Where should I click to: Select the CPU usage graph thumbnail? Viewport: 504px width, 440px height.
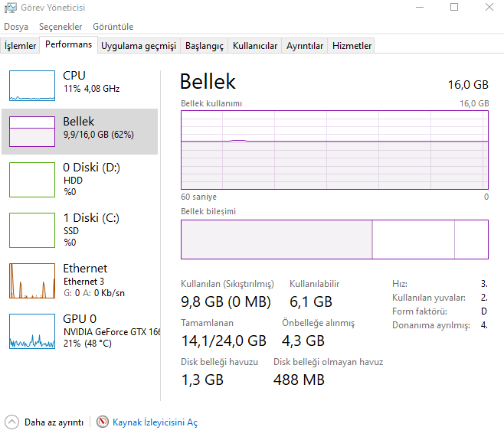pos(31,86)
